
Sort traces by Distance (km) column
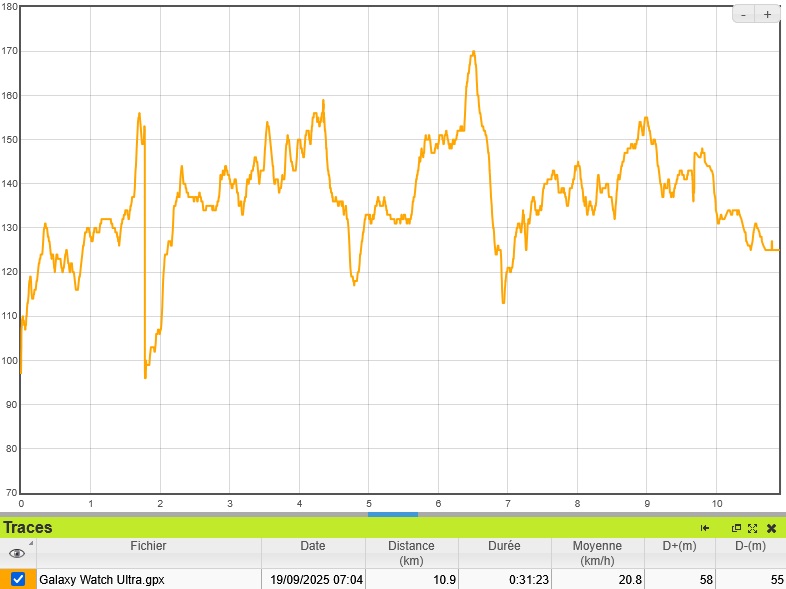point(411,553)
